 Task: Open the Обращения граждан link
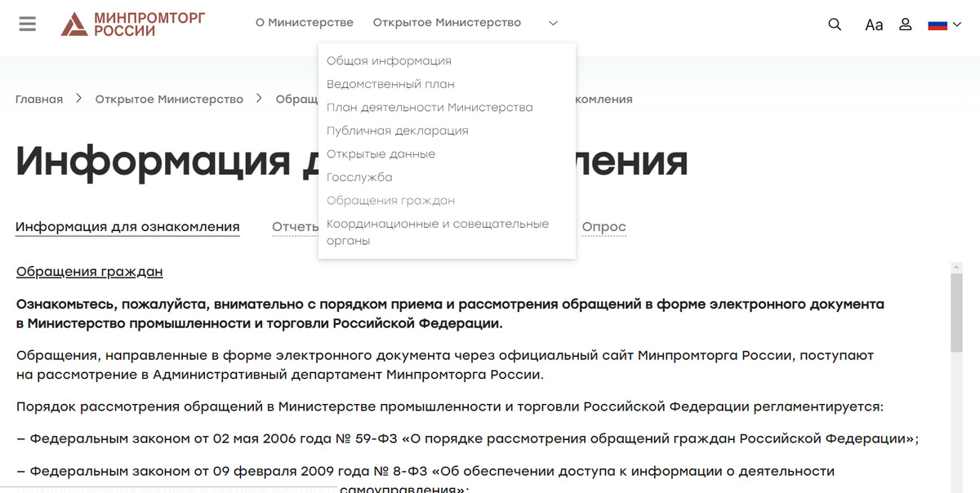tap(89, 271)
